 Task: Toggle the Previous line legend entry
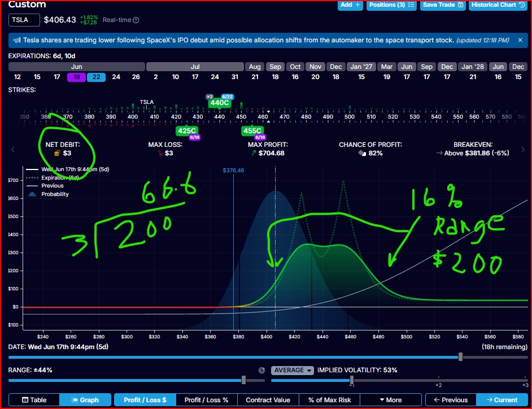click(45, 186)
